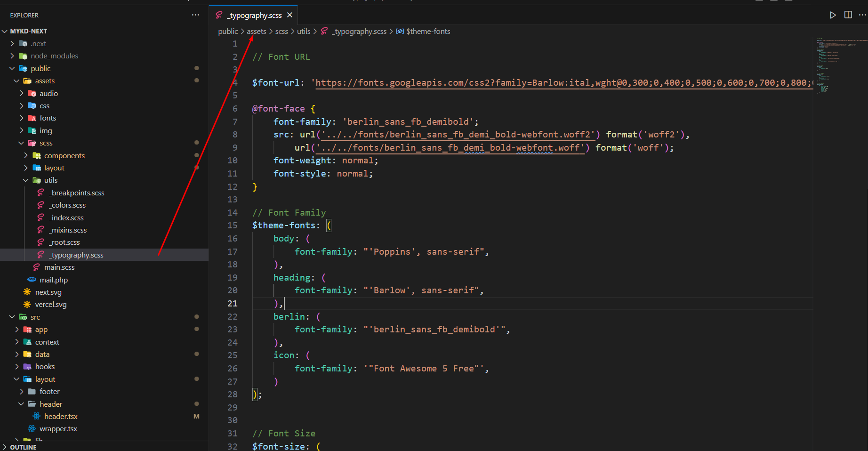This screenshot has height=451, width=868.
Task: Click the '@font-face' rule on line 6
Action: click(x=279, y=109)
